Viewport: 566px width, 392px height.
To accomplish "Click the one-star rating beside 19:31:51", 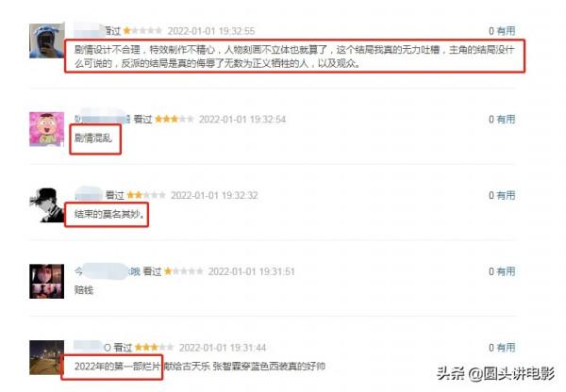I will click(x=184, y=271).
